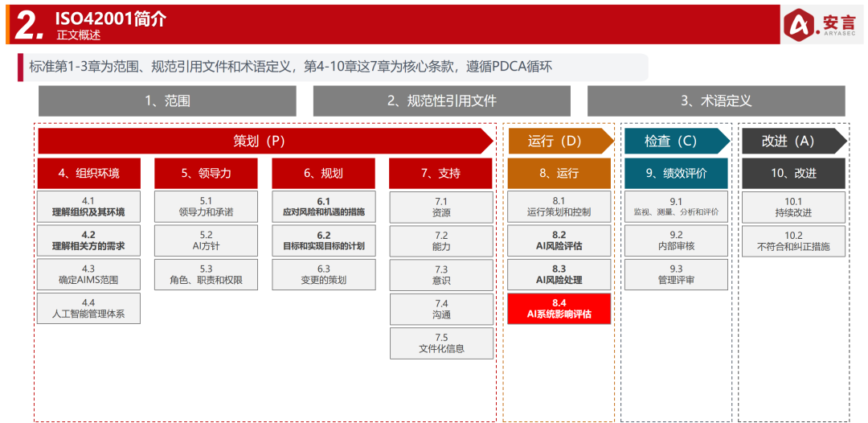
Task: Click box 9.2 内部审核
Action: (x=677, y=240)
